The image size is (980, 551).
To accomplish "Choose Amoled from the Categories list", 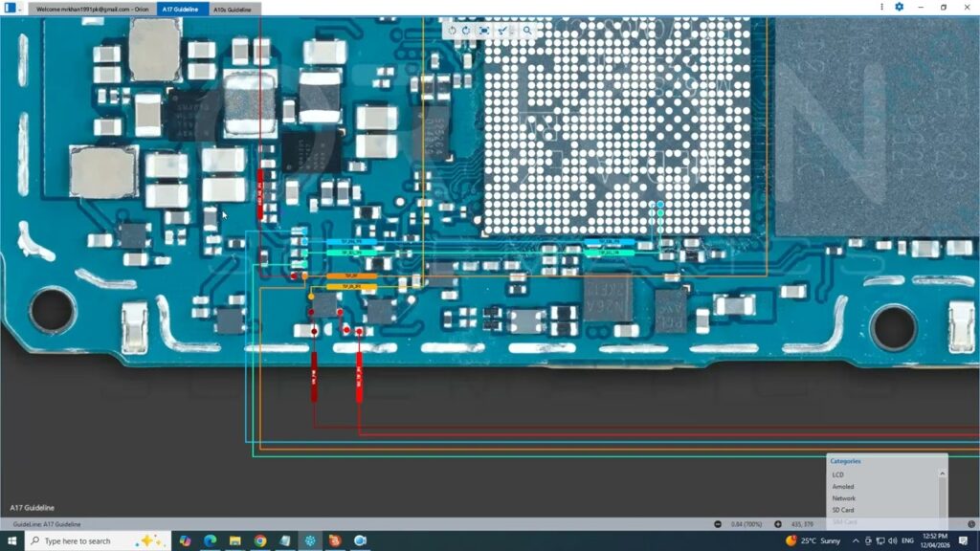I will pyautogui.click(x=843, y=487).
